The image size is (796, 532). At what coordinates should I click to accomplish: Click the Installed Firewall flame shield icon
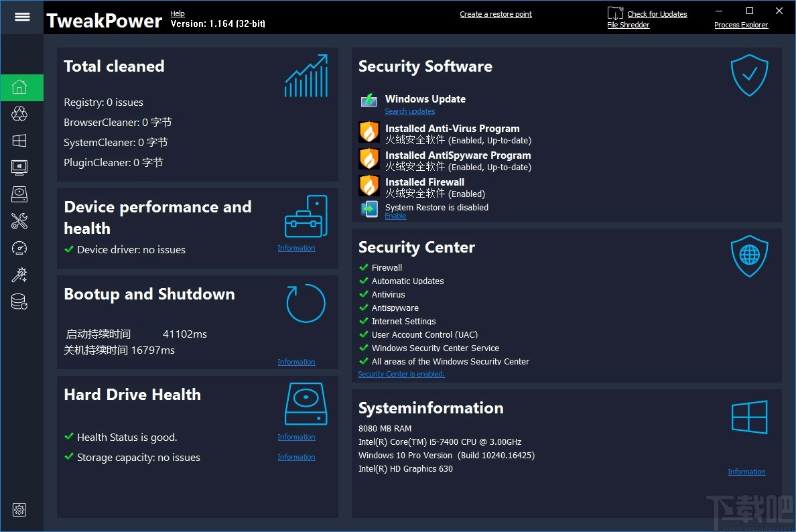pos(369,186)
